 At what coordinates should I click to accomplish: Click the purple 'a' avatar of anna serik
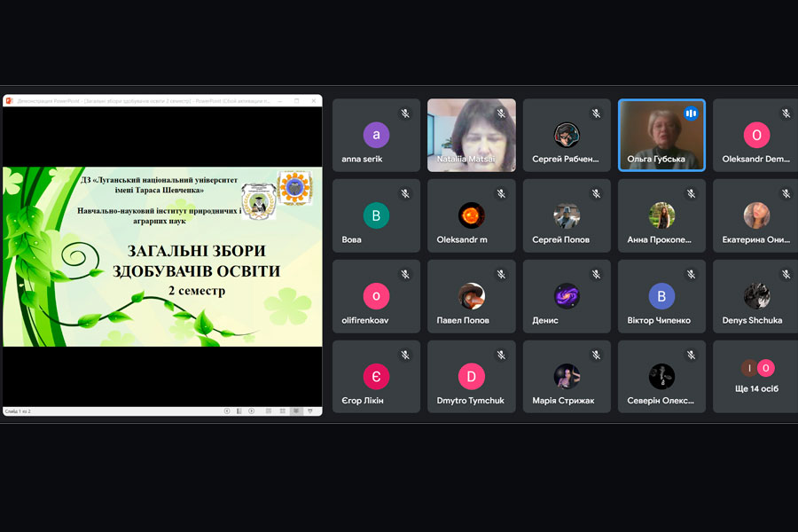[376, 135]
